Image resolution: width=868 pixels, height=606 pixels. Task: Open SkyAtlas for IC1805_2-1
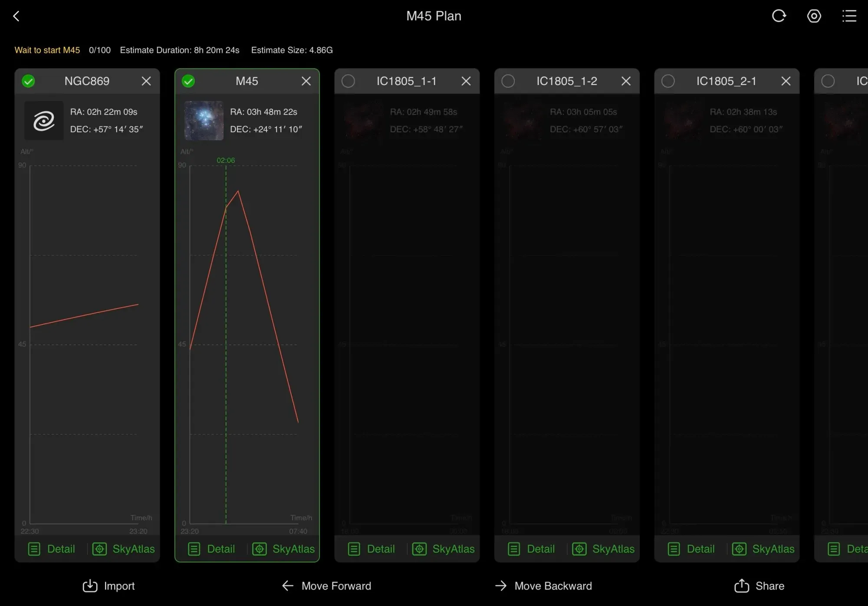(x=763, y=549)
